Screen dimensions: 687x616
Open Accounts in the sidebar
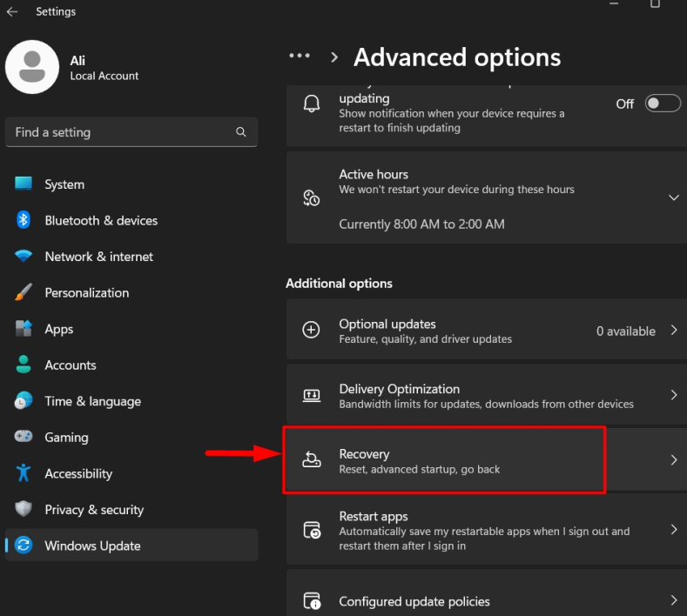click(x=71, y=365)
